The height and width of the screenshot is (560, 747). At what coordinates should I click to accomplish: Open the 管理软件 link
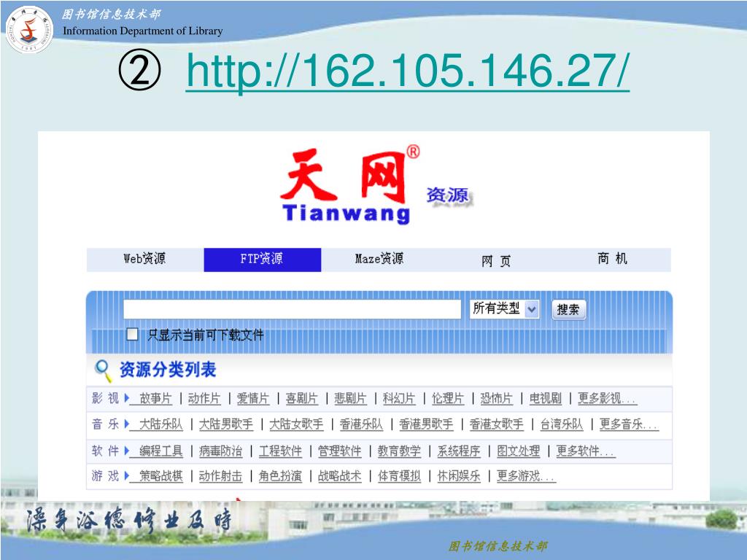coord(340,451)
